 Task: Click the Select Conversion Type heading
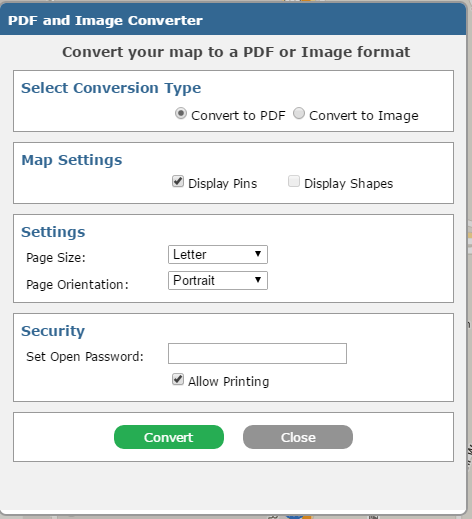tap(111, 88)
